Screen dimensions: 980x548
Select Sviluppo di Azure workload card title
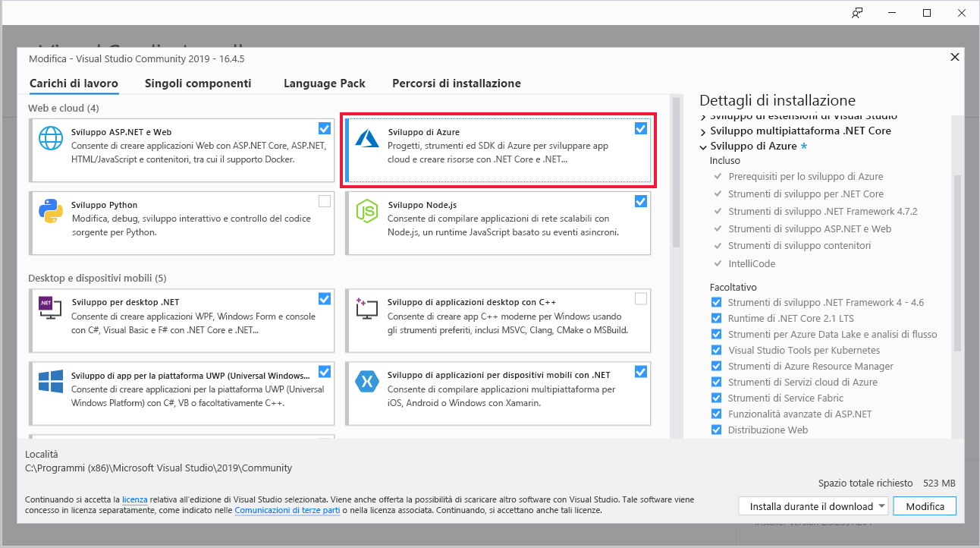coord(423,132)
